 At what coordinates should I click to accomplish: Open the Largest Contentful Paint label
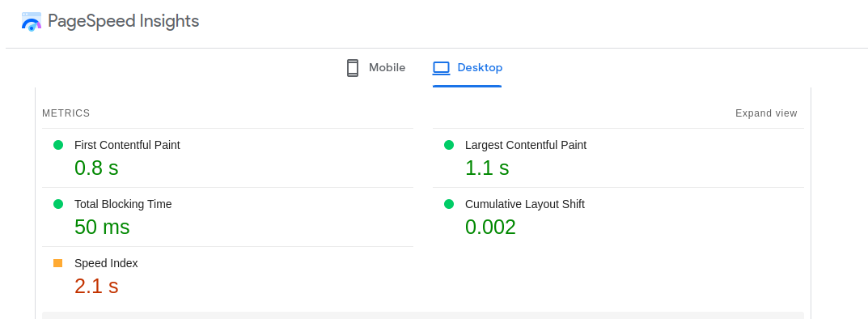pyautogui.click(x=526, y=145)
